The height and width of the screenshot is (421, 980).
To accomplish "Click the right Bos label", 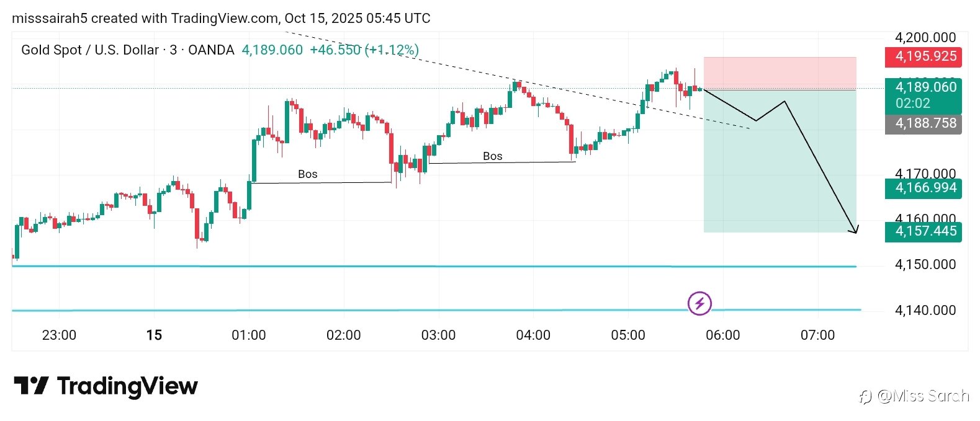I will pyautogui.click(x=492, y=156).
